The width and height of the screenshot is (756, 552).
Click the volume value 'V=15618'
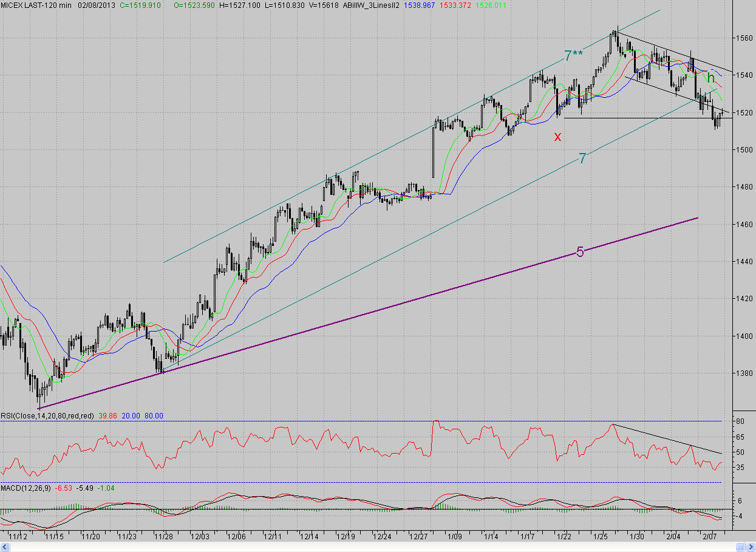[324, 5]
